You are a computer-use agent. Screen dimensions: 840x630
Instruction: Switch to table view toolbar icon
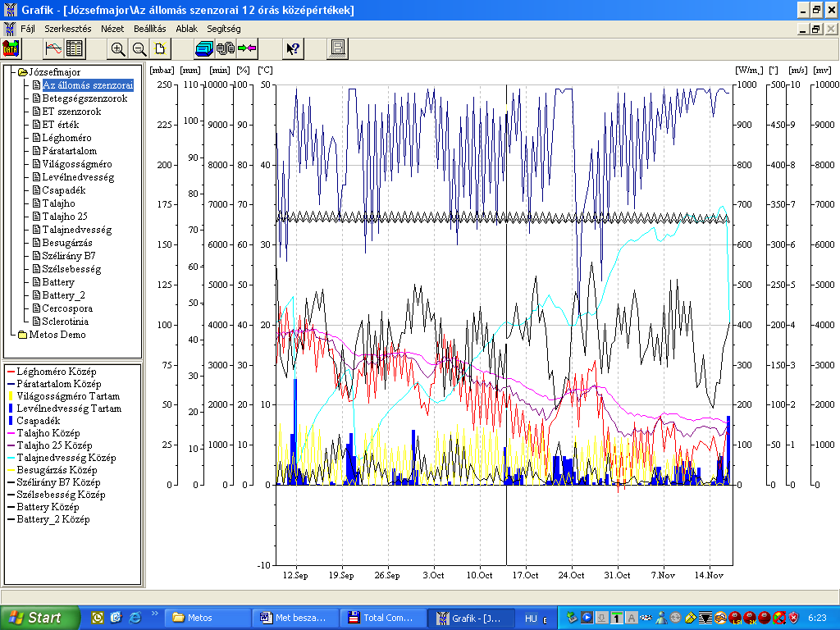pos(75,49)
